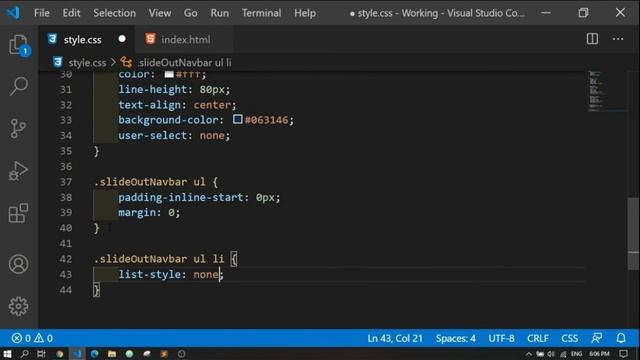The image size is (640, 360).
Task: Click the 'background-color' property on line 33
Action: click(x=168, y=120)
